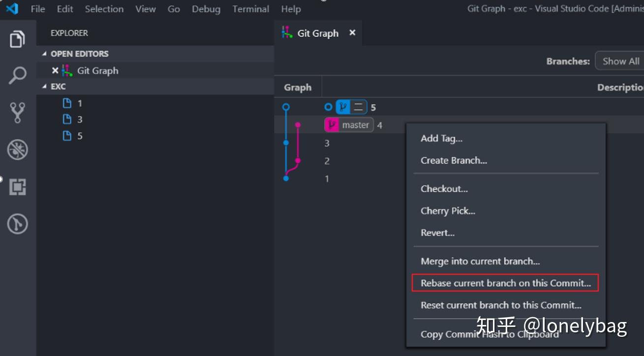Image resolution: width=644 pixels, height=356 pixels.
Task: Select "Cherry Pick..." from the context menu
Action: (x=448, y=211)
